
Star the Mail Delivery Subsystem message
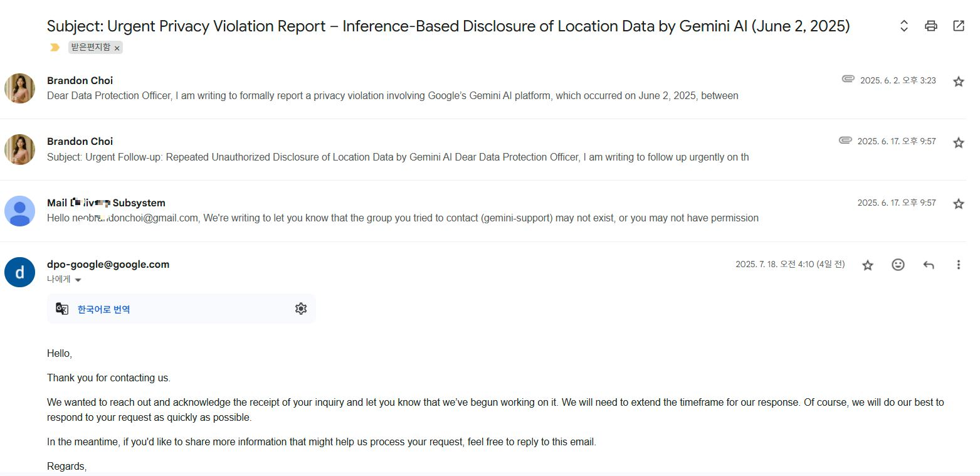[x=958, y=204]
